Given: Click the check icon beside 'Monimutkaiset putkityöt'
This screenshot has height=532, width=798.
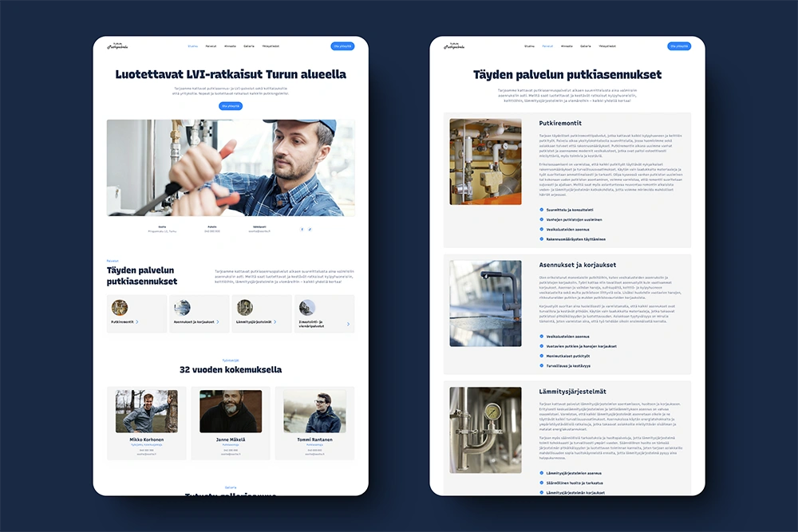Looking at the screenshot, I should tap(542, 356).
